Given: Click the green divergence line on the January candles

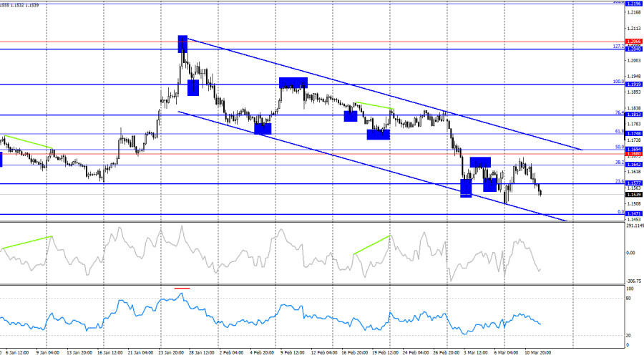Looking at the screenshot, I should tap(27, 142).
